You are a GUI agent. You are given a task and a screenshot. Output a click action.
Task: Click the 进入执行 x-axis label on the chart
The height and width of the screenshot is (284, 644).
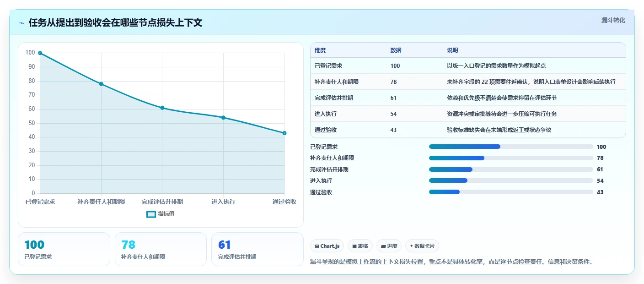tap(223, 202)
